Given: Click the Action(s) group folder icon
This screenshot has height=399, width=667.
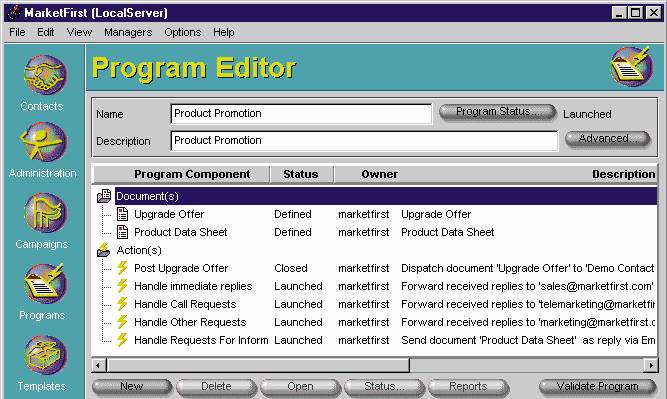Looking at the screenshot, I should (103, 250).
